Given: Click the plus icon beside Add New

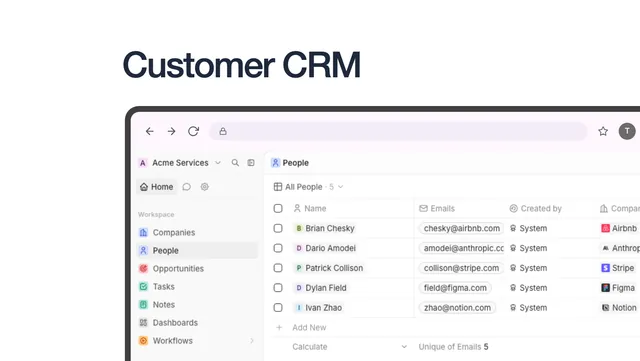Looking at the screenshot, I should pos(279,328).
